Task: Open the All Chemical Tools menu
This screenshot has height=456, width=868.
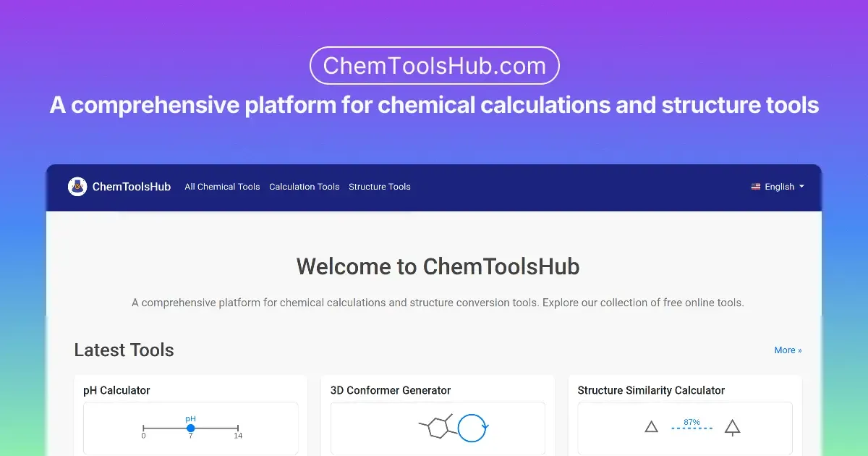Action: coord(222,187)
